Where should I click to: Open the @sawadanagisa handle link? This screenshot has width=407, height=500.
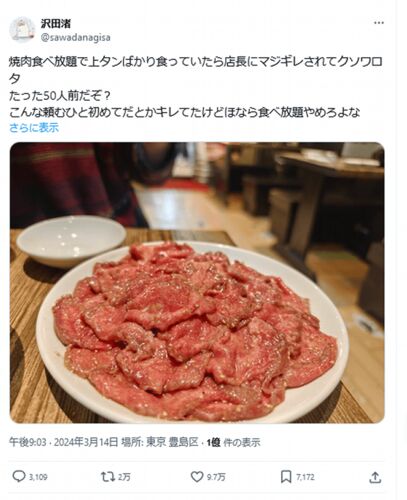[x=75, y=37]
